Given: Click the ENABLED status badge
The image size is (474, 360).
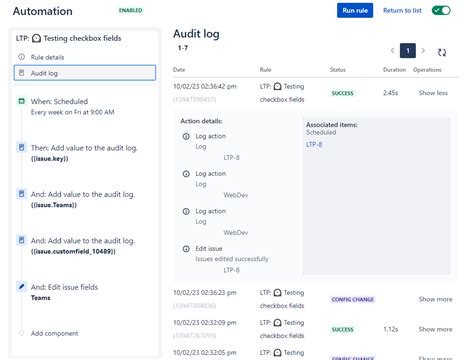Looking at the screenshot, I should (x=130, y=10).
